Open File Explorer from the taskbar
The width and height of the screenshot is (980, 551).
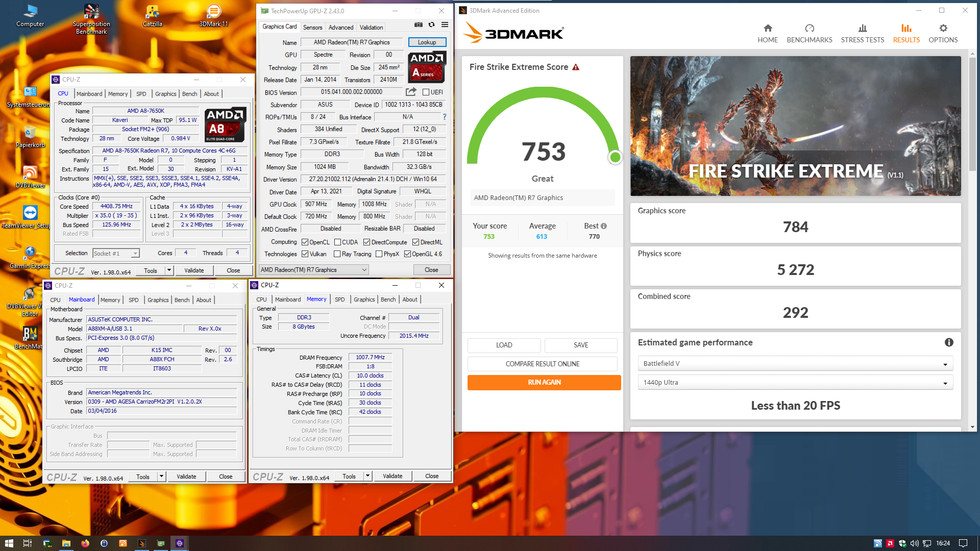[x=66, y=543]
